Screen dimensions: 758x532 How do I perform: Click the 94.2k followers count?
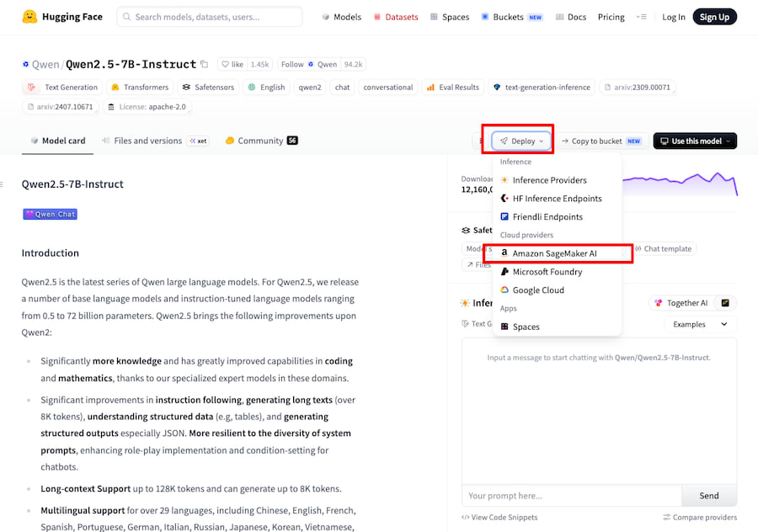tap(353, 64)
